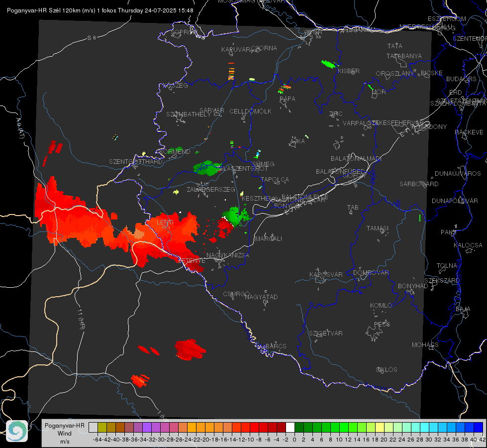Click the TAPOLCA city label
The width and height of the screenshot is (487, 448).
(x=275, y=180)
